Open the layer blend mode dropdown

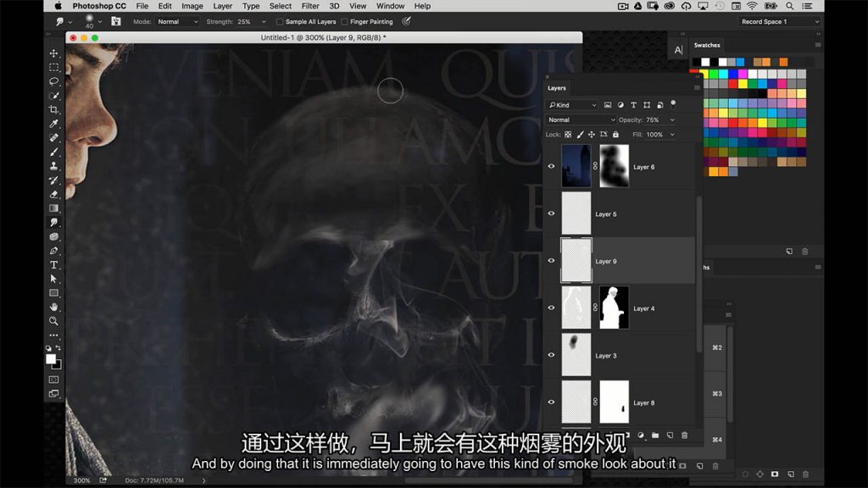point(581,119)
